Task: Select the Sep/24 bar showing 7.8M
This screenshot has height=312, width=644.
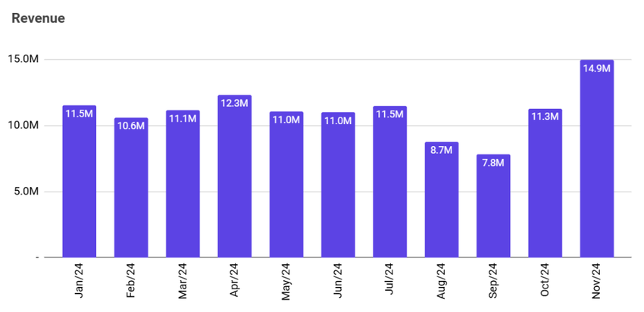Action: [x=493, y=208]
